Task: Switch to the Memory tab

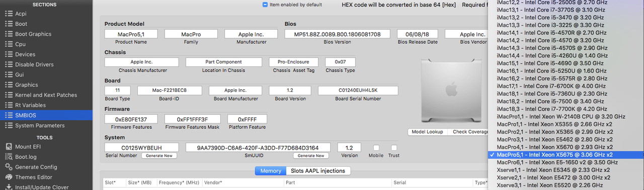Action: click(x=271, y=171)
